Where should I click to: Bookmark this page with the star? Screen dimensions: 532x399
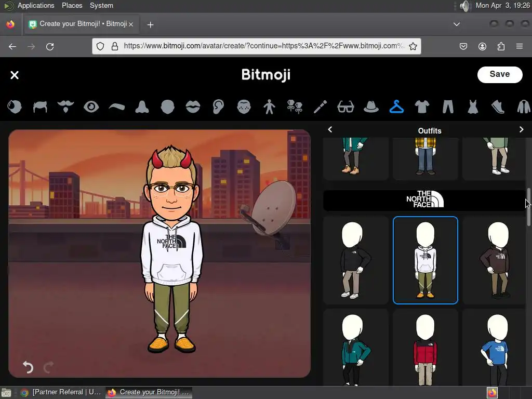click(413, 46)
